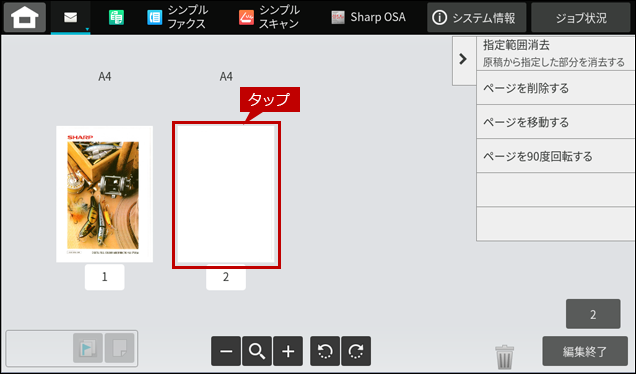
Task: Rotate page counterclockwise
Action: pyautogui.click(x=325, y=351)
